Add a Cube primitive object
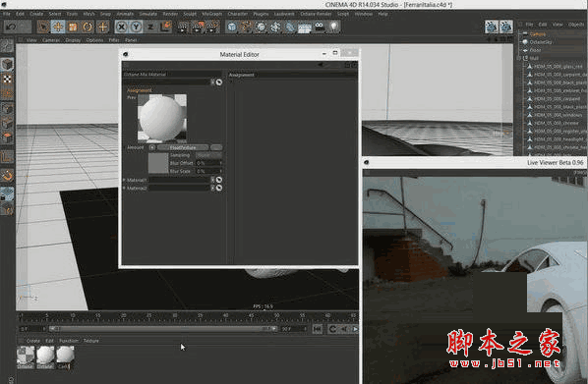This screenshot has width=588, height=384. coord(232,27)
